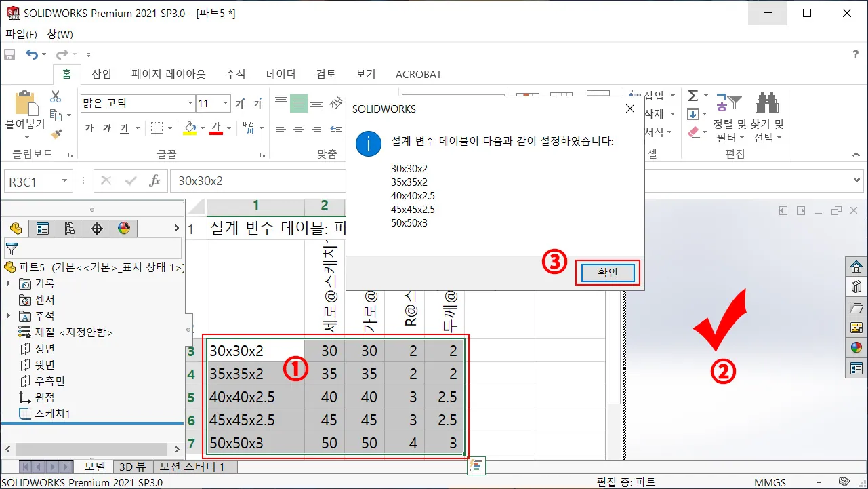Click the Format Painter brush icon
The image size is (868, 489).
(x=56, y=134)
